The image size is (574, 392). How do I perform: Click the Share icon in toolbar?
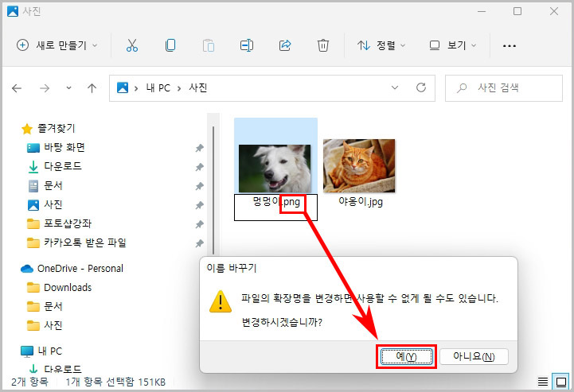[285, 45]
